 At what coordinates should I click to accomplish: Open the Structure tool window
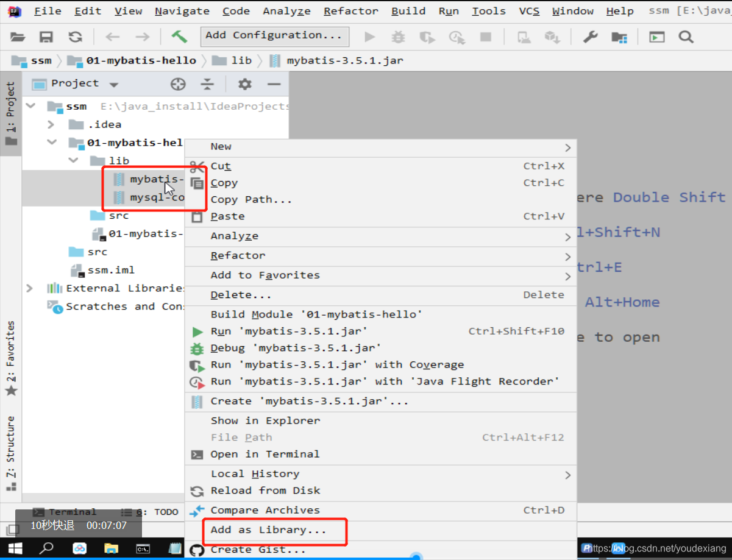coord(10,448)
